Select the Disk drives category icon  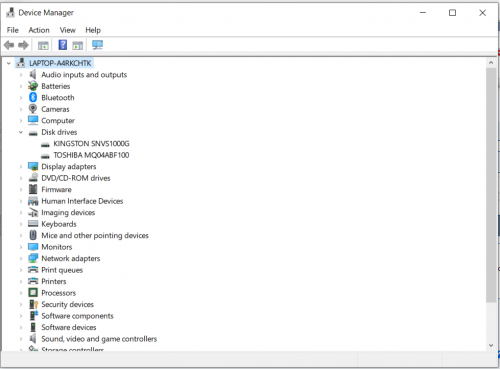tap(33, 133)
